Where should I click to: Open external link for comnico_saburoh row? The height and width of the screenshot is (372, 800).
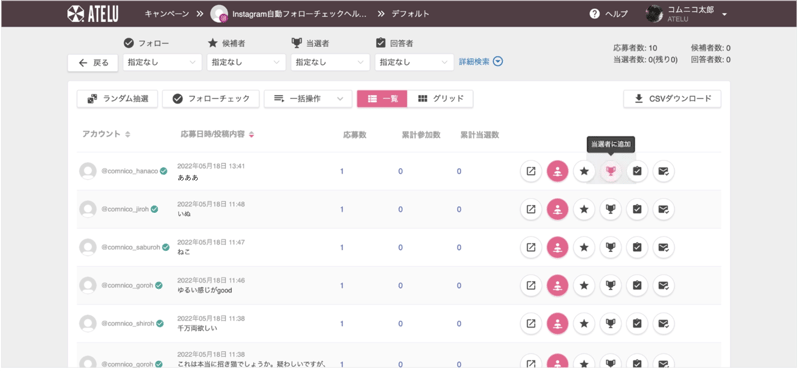531,247
